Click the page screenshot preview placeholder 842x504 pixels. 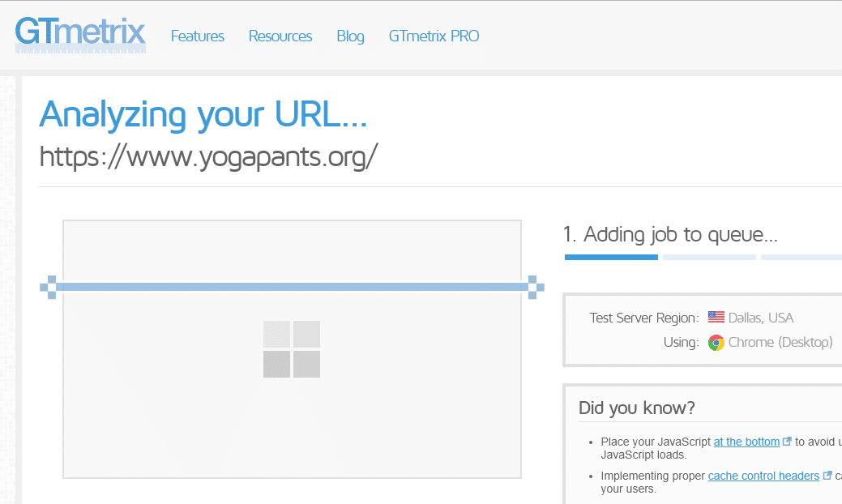coord(292,349)
